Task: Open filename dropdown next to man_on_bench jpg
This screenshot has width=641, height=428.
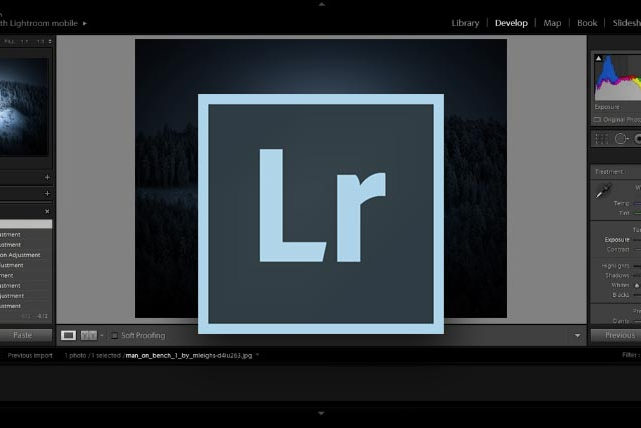Action: click(x=257, y=355)
